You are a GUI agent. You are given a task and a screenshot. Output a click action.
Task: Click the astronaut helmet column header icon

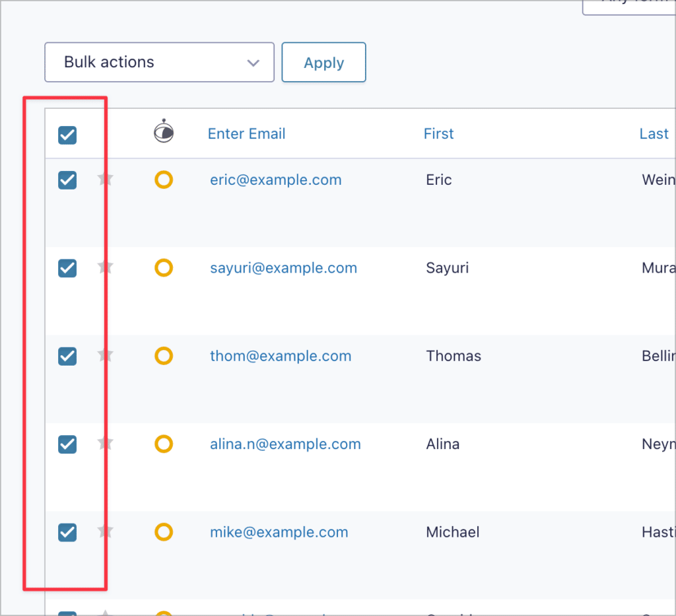coord(164,131)
